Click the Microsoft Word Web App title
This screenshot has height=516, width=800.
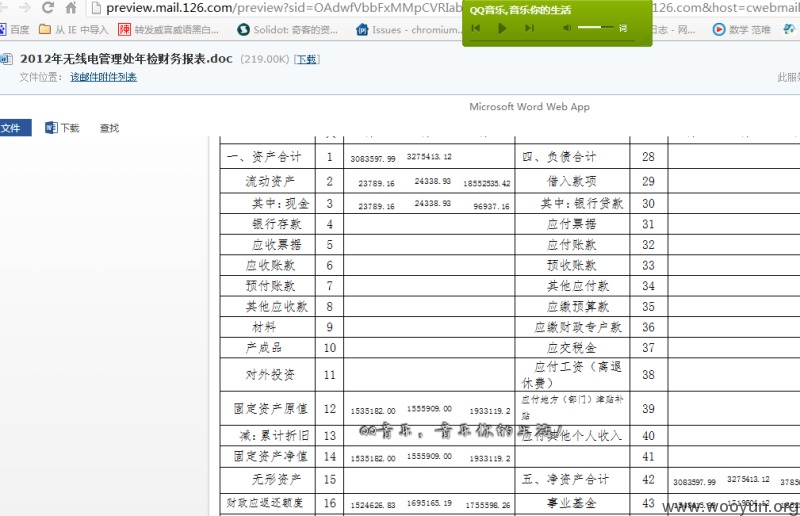[530, 107]
